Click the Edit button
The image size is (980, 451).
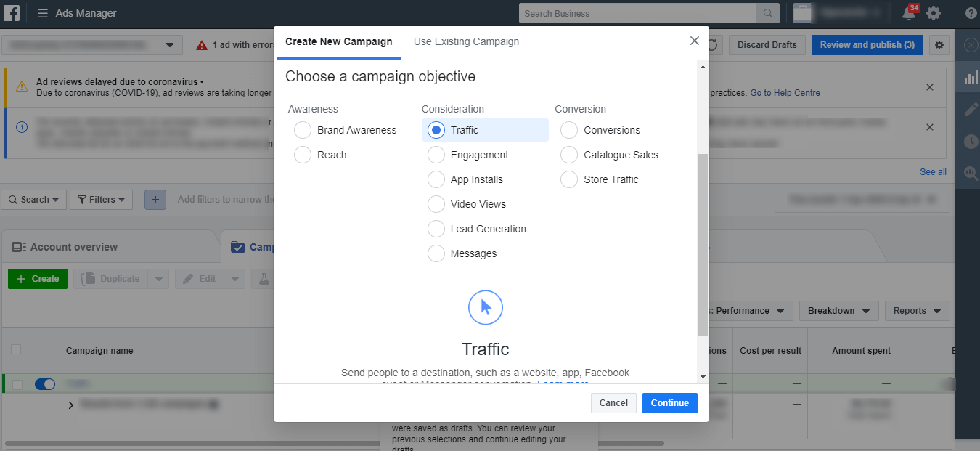pos(200,279)
